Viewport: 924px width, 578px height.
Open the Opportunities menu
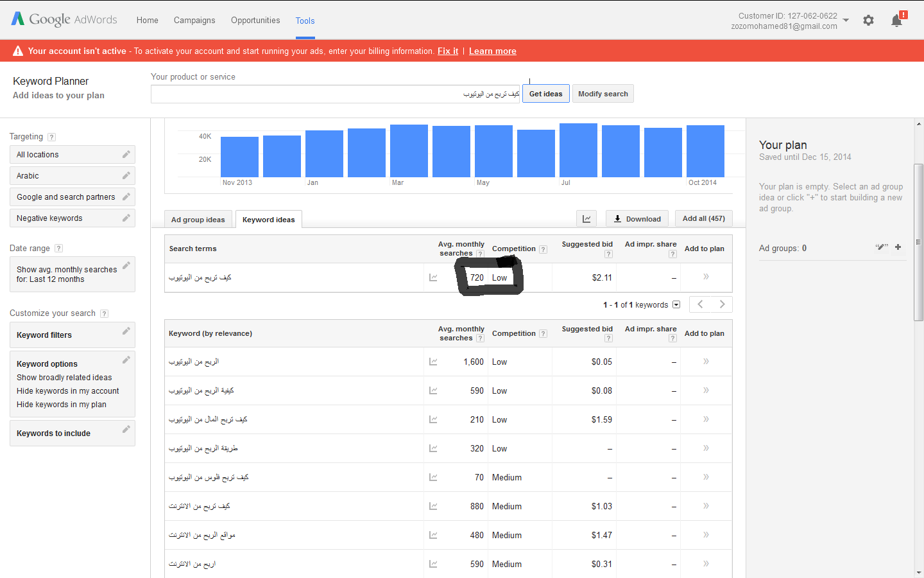point(255,20)
